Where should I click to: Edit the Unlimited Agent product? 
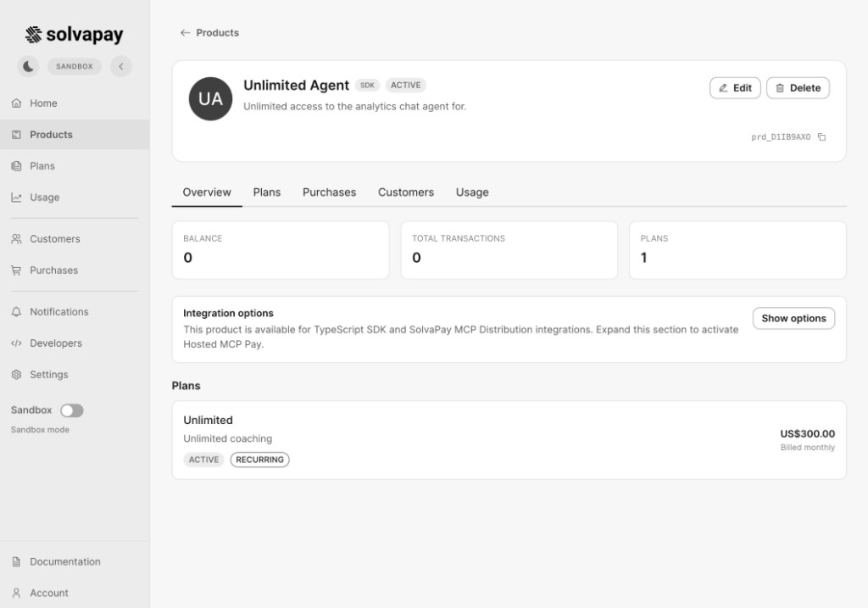point(734,87)
